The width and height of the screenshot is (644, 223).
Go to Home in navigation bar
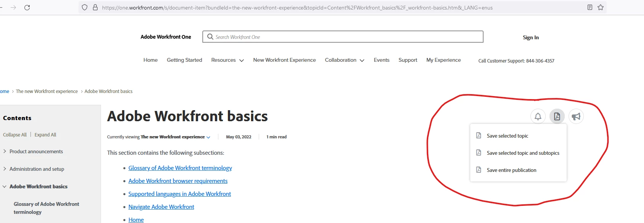(x=151, y=60)
